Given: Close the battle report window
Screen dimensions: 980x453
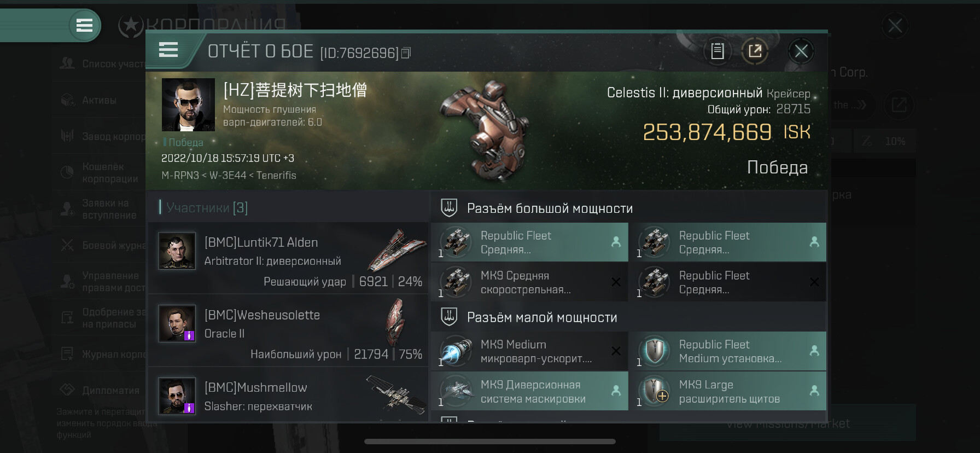Looking at the screenshot, I should point(801,51).
